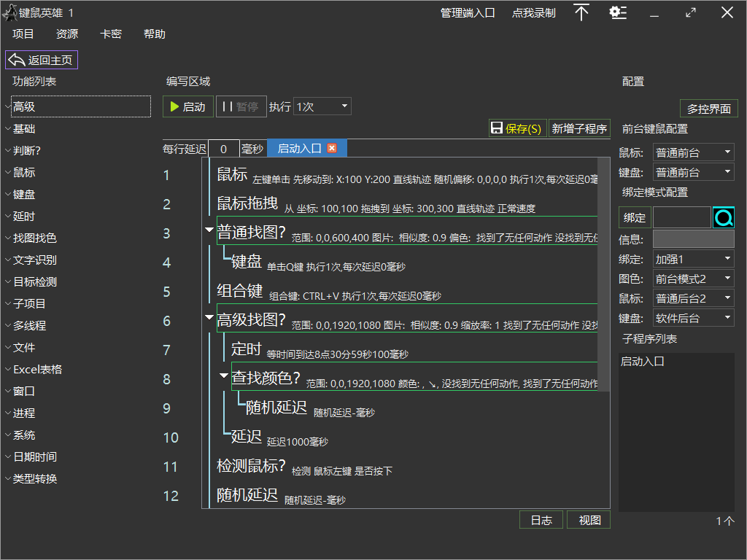The height and width of the screenshot is (560, 747).
Task: Open the gear settings icon in title bar
Action: click(617, 12)
